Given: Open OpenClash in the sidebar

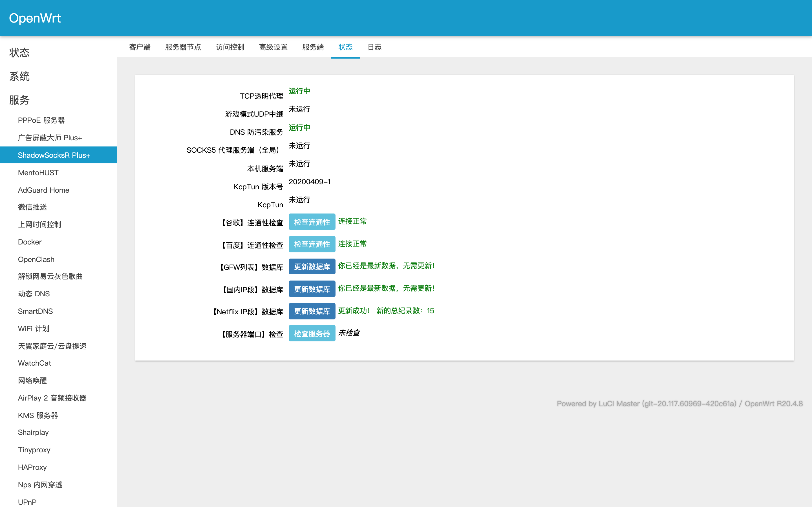Looking at the screenshot, I should (x=36, y=259).
